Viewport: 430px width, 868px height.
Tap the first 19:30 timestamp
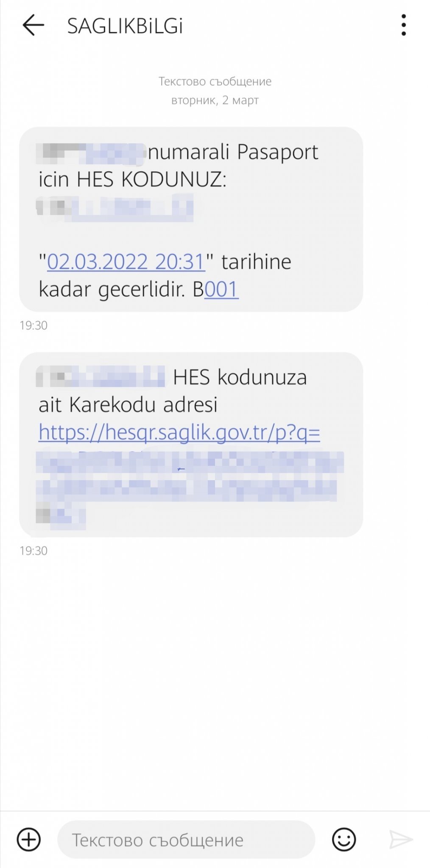tap(34, 325)
